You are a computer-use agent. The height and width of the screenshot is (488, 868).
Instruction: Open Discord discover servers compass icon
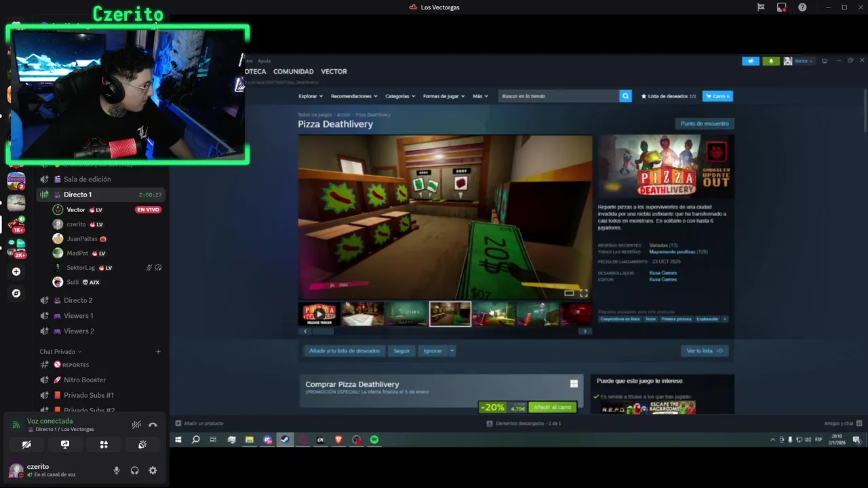tap(16, 293)
